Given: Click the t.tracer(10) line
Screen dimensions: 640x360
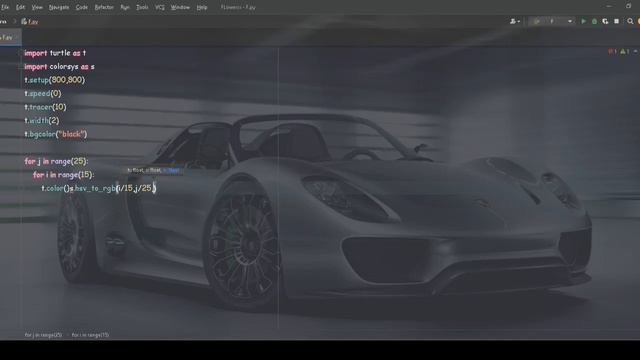Looking at the screenshot, I should click(45, 107).
